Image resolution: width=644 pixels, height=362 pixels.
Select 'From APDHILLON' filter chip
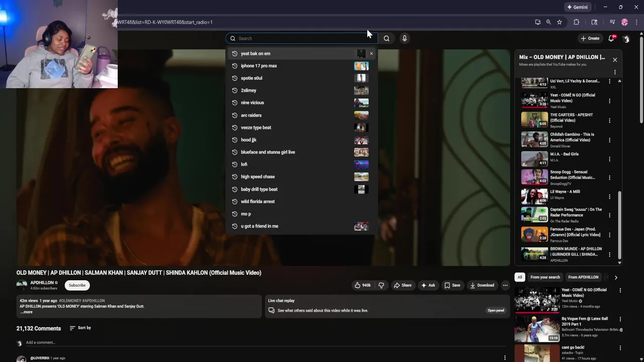click(583, 277)
